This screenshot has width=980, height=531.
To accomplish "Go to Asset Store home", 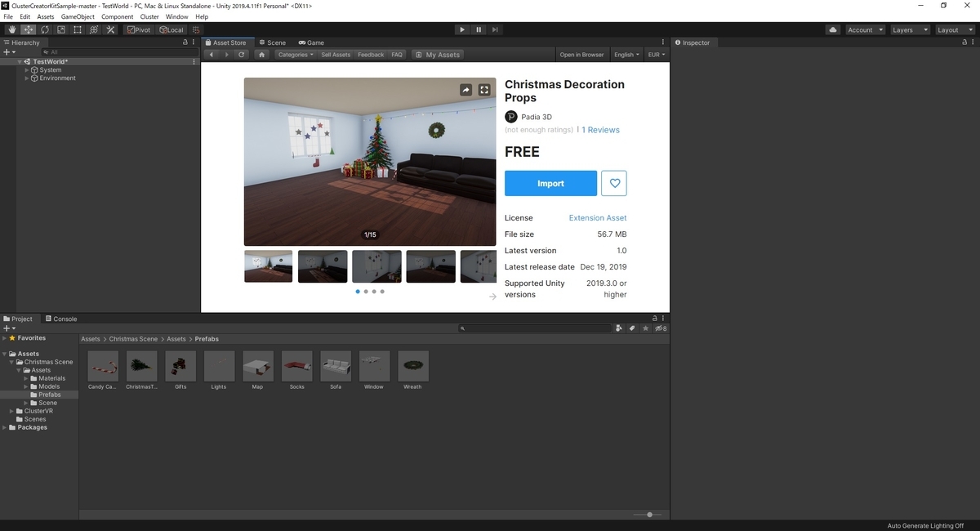I will [261, 55].
